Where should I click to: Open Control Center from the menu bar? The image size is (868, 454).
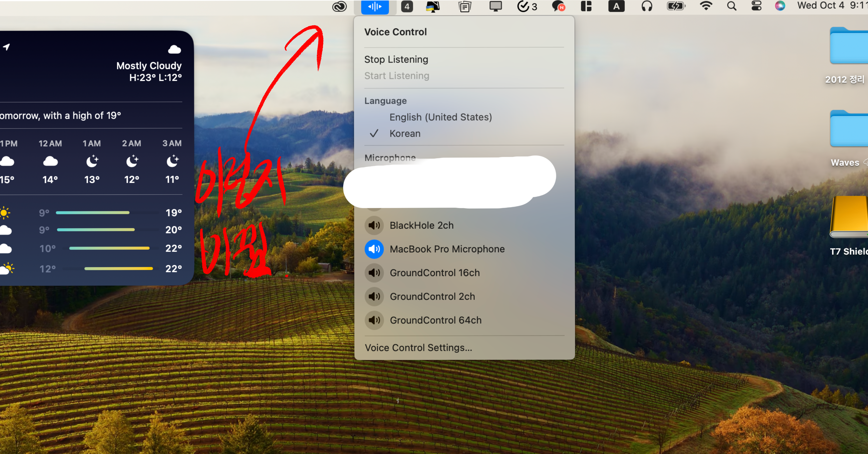(756, 6)
